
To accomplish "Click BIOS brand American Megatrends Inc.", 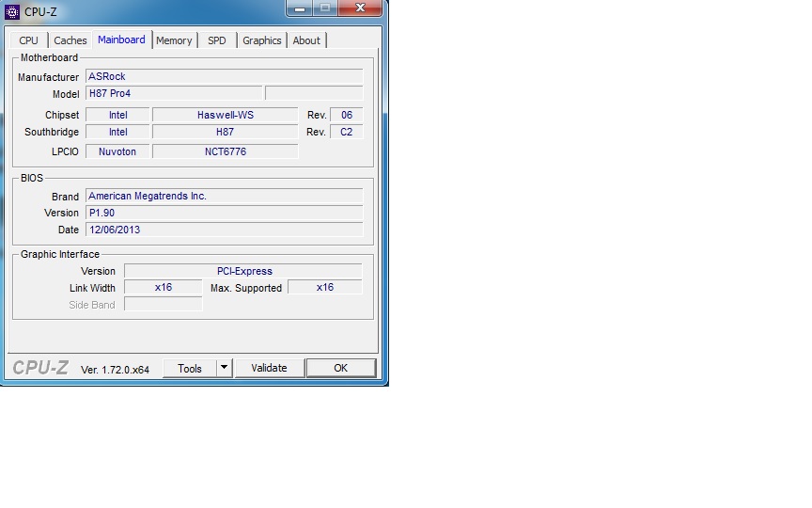I will pos(225,196).
